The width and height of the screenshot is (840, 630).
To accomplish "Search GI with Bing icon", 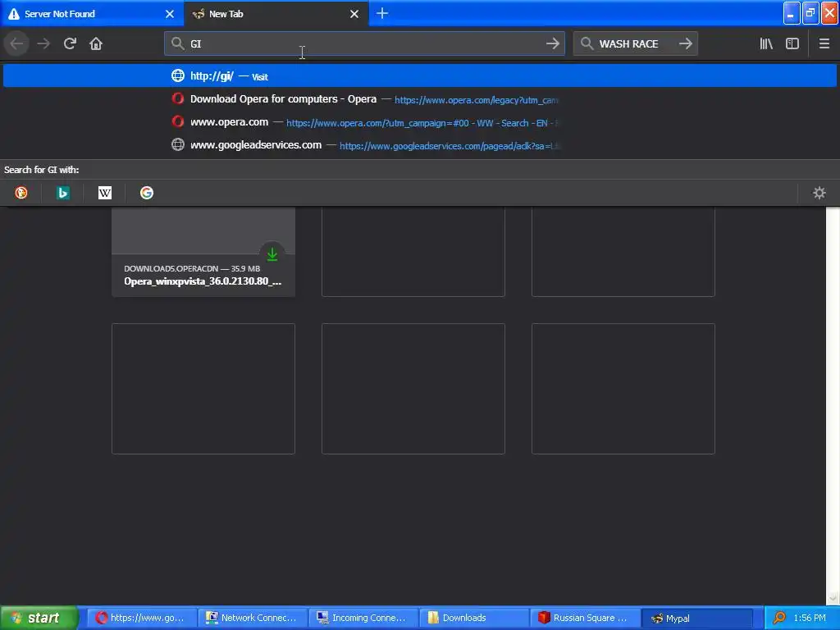I will tap(62, 193).
